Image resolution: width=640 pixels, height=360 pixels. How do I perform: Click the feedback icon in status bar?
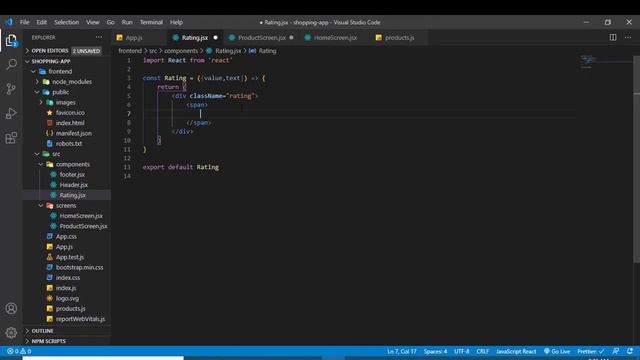(616, 351)
